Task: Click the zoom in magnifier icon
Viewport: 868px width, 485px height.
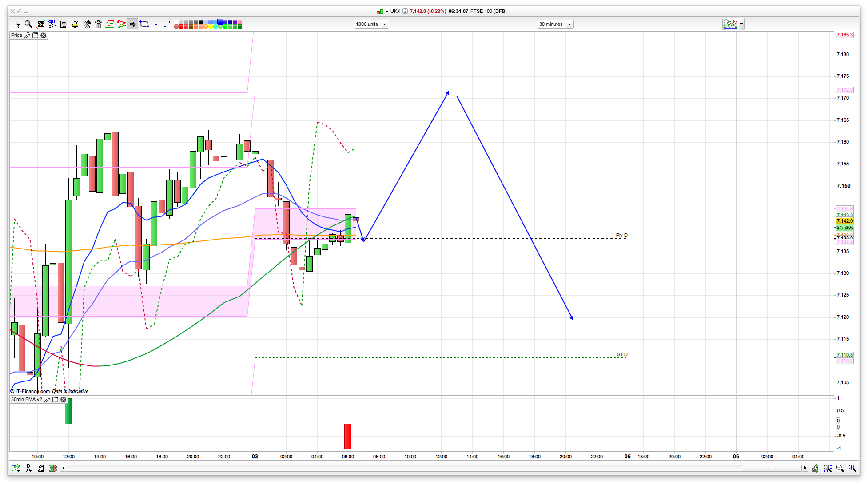Action: click(x=852, y=468)
